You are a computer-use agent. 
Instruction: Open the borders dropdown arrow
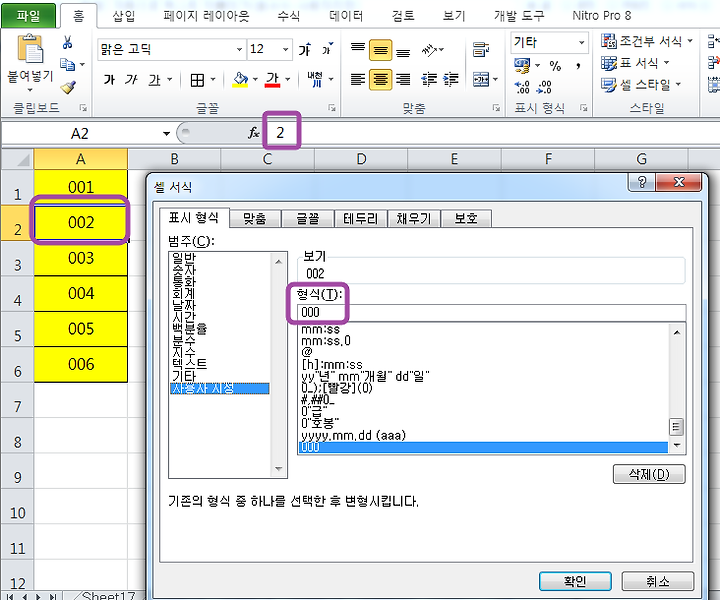pyautogui.click(x=213, y=80)
